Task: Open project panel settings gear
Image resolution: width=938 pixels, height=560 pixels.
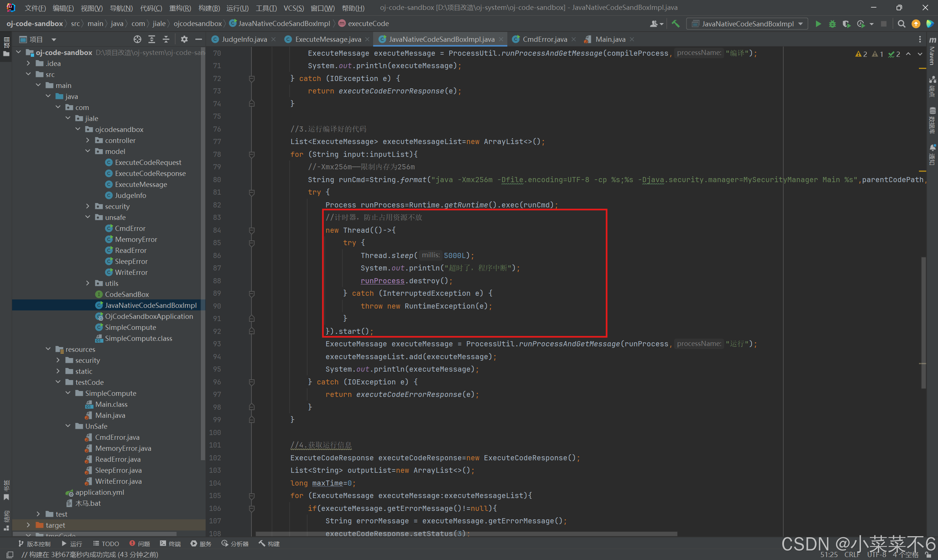Action: point(184,39)
